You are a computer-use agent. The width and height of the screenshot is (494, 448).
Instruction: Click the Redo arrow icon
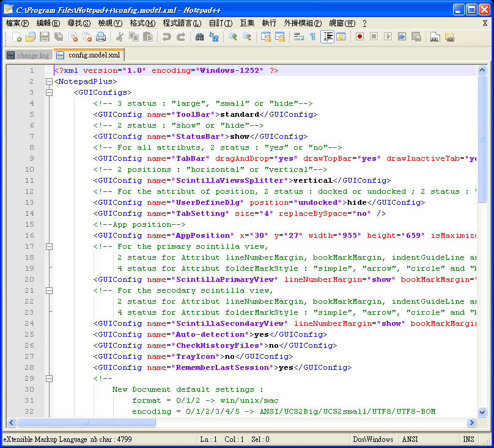pos(181,37)
